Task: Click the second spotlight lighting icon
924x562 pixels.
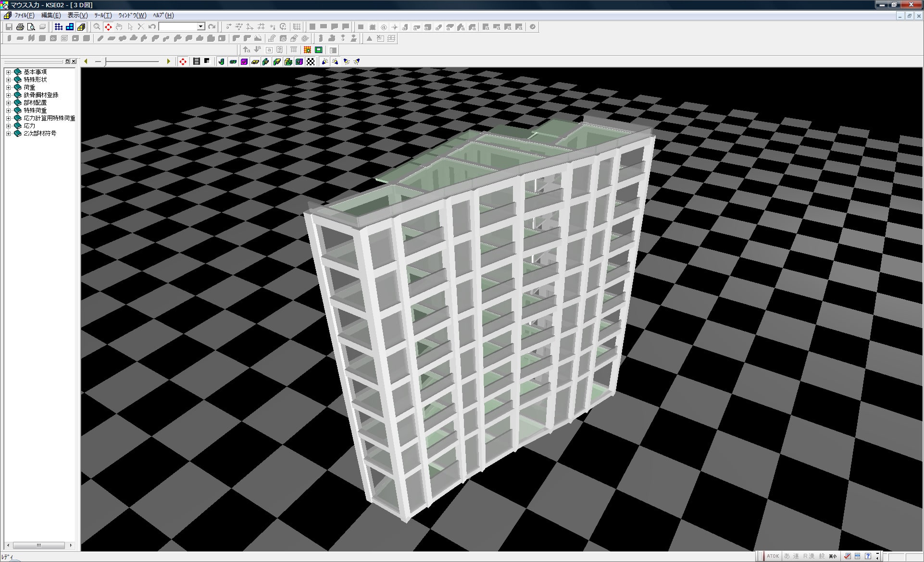Action: (x=335, y=61)
